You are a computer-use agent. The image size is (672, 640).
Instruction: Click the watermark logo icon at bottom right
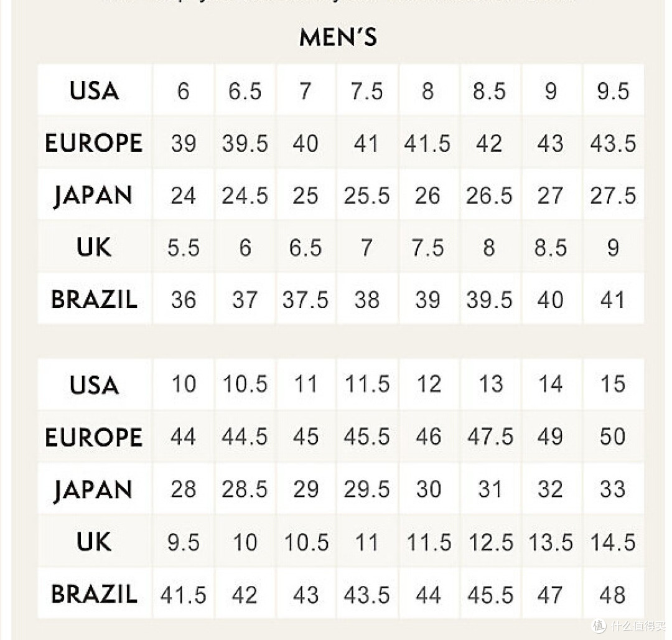click(x=599, y=626)
